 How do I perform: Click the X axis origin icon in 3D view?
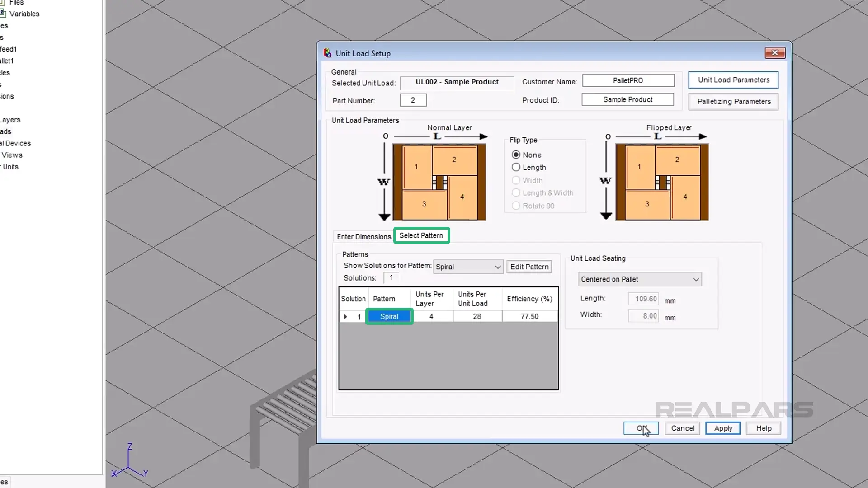[x=114, y=473]
